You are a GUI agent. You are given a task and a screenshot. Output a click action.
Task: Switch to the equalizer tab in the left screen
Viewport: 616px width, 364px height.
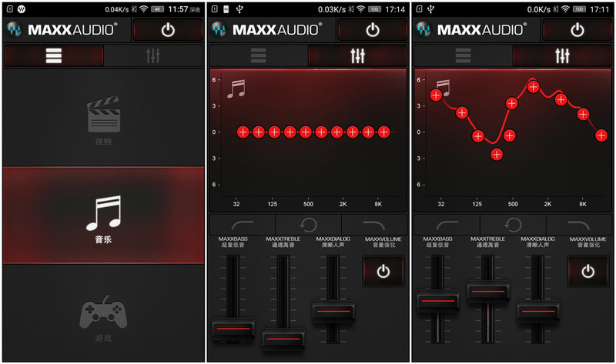[152, 55]
